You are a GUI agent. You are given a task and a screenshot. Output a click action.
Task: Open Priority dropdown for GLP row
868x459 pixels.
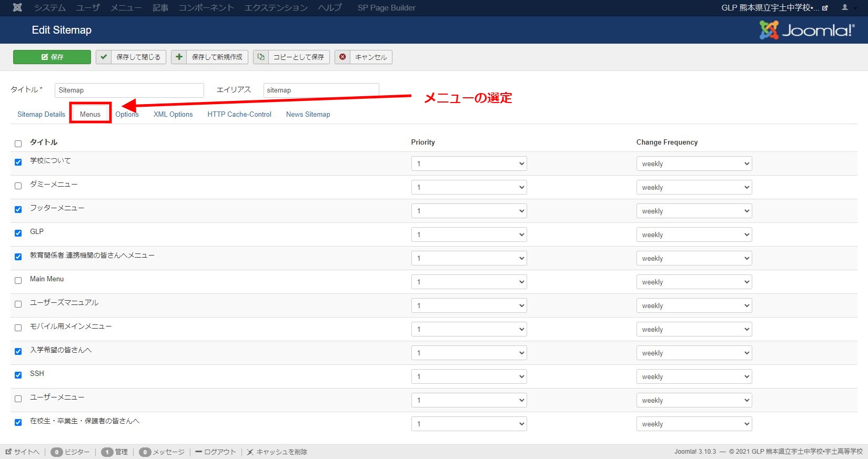[468, 234]
